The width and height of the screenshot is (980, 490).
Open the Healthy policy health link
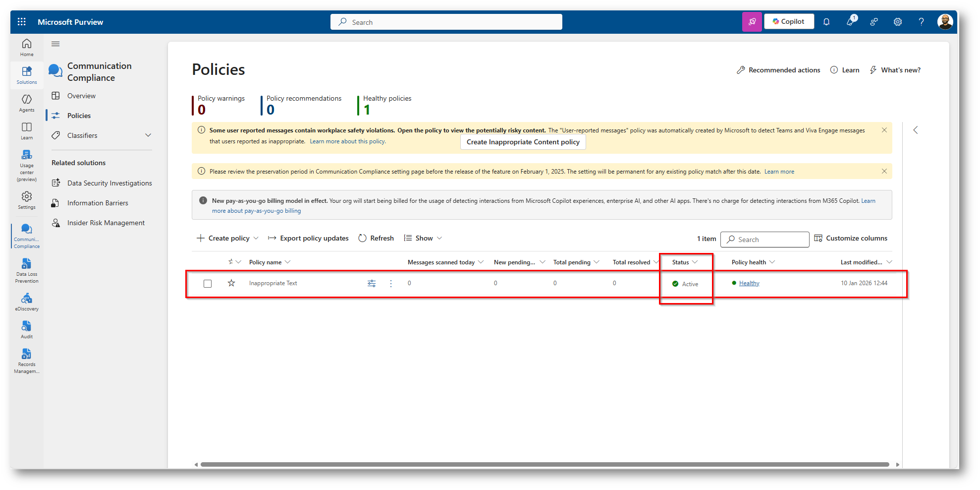pyautogui.click(x=749, y=283)
